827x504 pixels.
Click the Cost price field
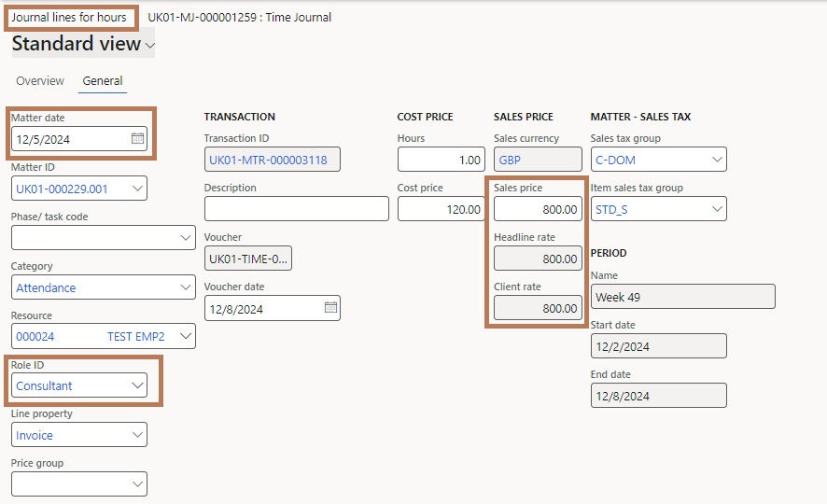click(x=441, y=209)
